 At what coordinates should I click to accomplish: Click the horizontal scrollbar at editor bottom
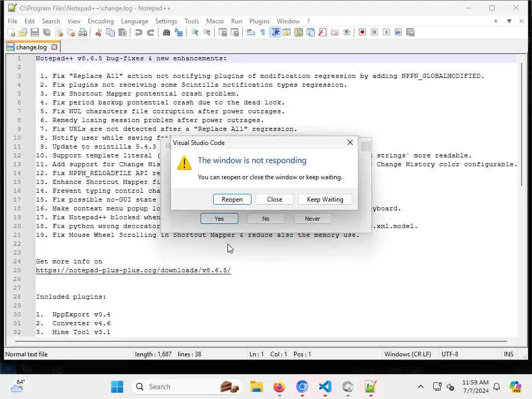point(261,341)
